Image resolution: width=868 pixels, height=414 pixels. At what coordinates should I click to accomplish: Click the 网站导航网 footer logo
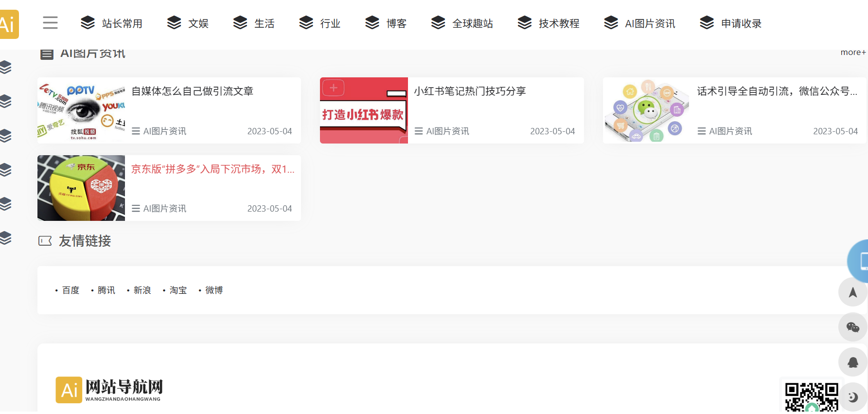109,390
